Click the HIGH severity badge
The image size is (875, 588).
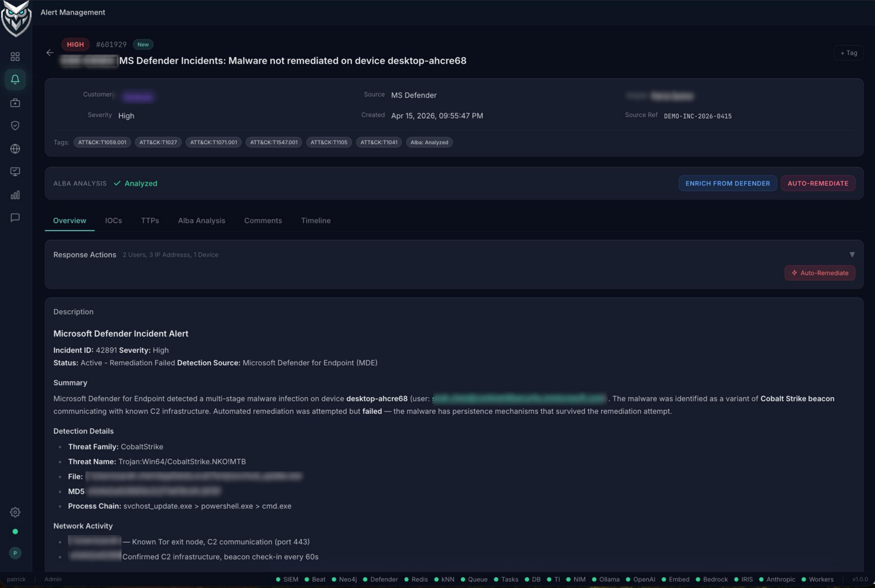pos(75,44)
